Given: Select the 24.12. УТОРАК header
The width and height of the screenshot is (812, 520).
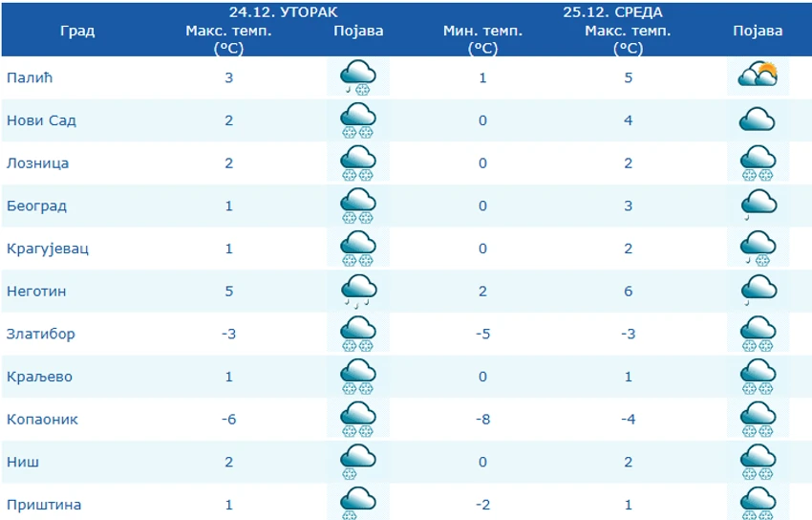Looking at the screenshot, I should [x=284, y=11].
